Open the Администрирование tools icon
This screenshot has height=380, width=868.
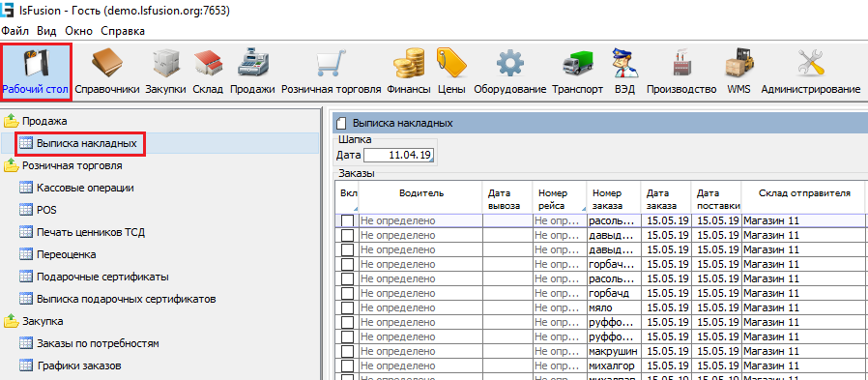[810, 63]
